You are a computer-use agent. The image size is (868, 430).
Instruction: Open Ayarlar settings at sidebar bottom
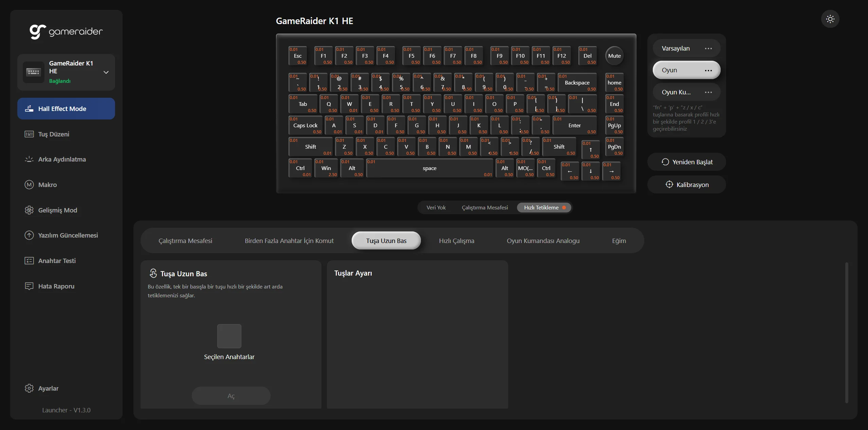click(48, 388)
